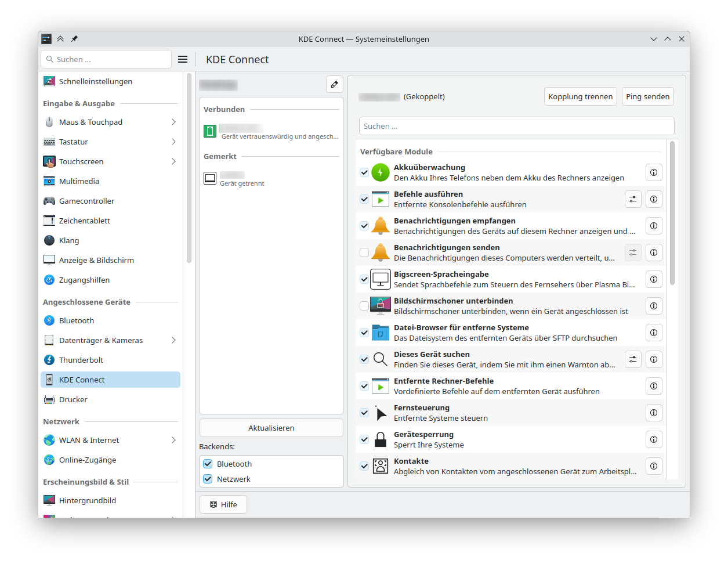The width and height of the screenshot is (728, 563).
Task: Open settings icon for Befehle ausführen
Action: (633, 199)
